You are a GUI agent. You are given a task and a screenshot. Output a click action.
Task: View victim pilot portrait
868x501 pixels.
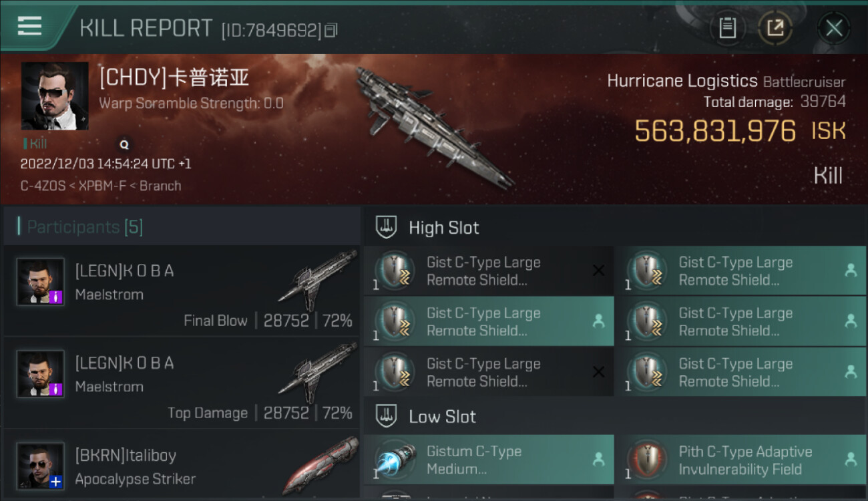(x=55, y=96)
